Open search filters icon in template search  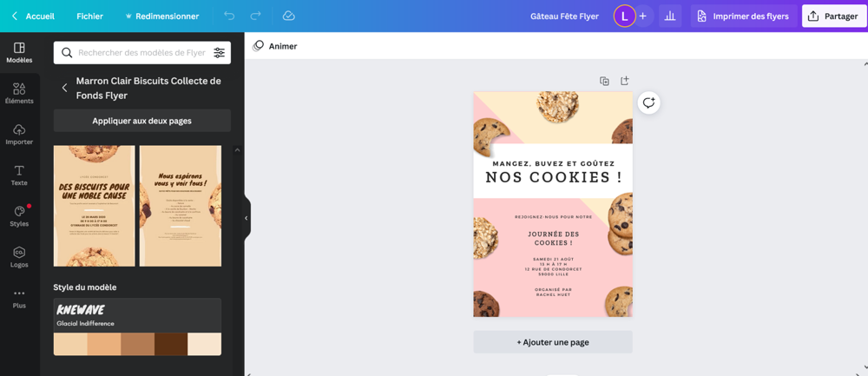click(x=220, y=53)
